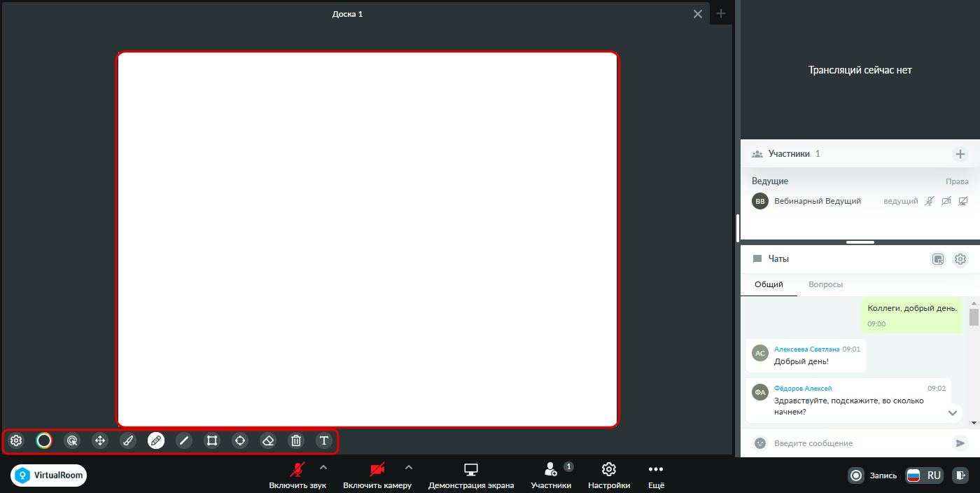Open chat pop-out icon in Чаты header
Viewport: 980px width, 493px height.
(x=939, y=259)
